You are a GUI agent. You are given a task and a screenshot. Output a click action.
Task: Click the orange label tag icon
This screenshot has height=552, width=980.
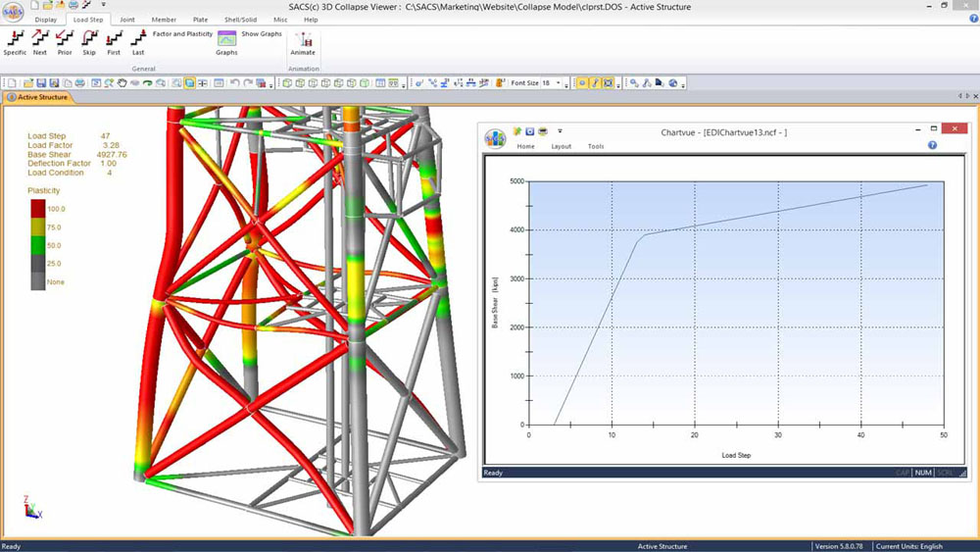pyautogui.click(x=500, y=82)
